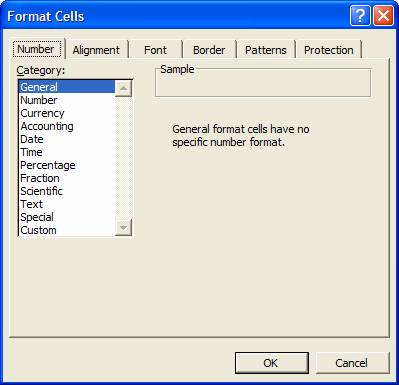The image size is (399, 385).
Task: Select the Accounting category
Action: [47, 126]
